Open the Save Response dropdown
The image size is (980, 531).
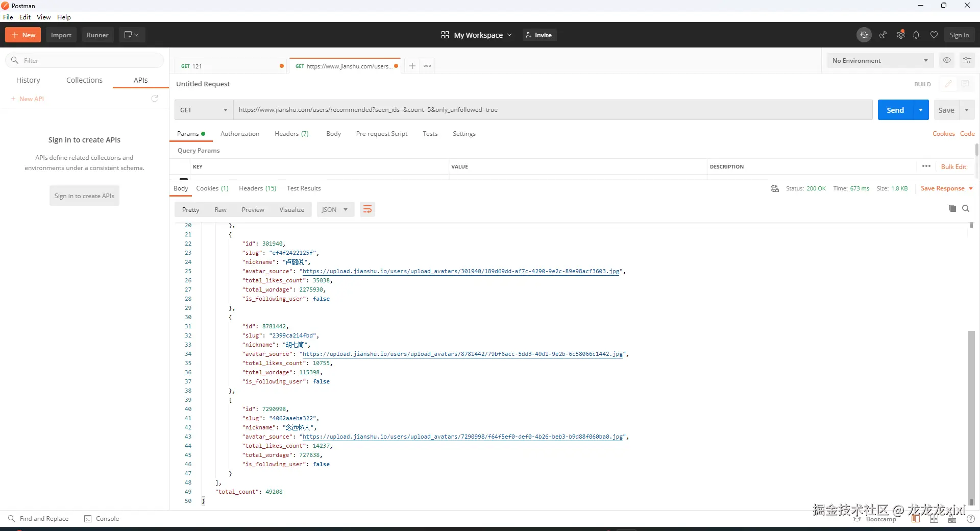point(947,188)
